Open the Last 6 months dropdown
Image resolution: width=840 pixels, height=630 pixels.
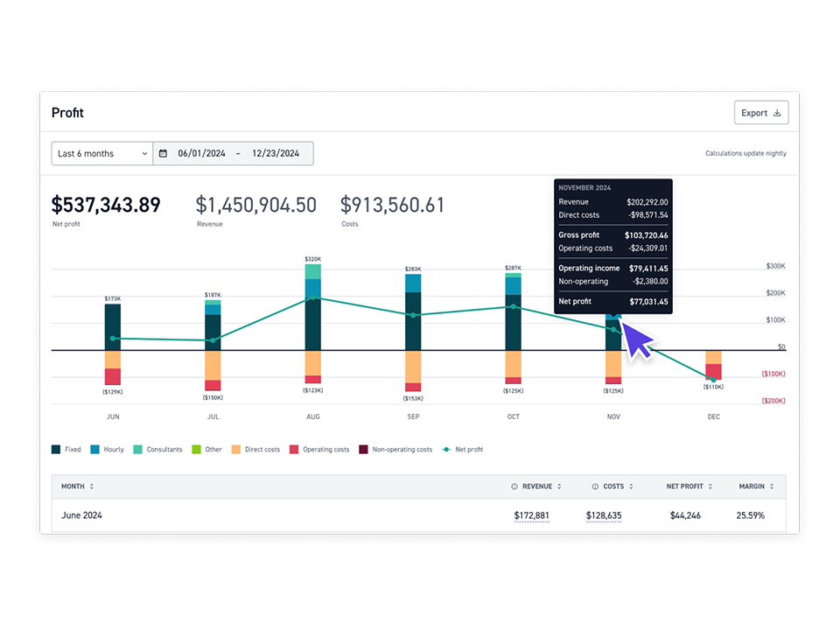tap(101, 153)
